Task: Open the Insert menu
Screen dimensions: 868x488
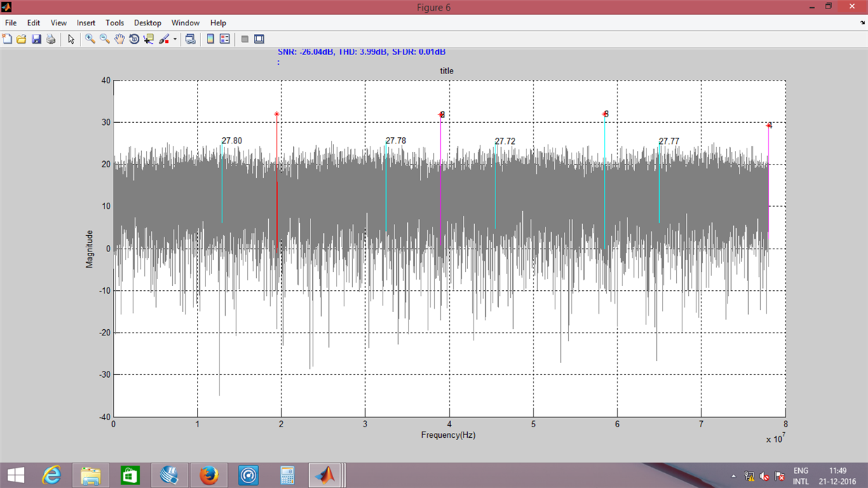Action: click(86, 23)
